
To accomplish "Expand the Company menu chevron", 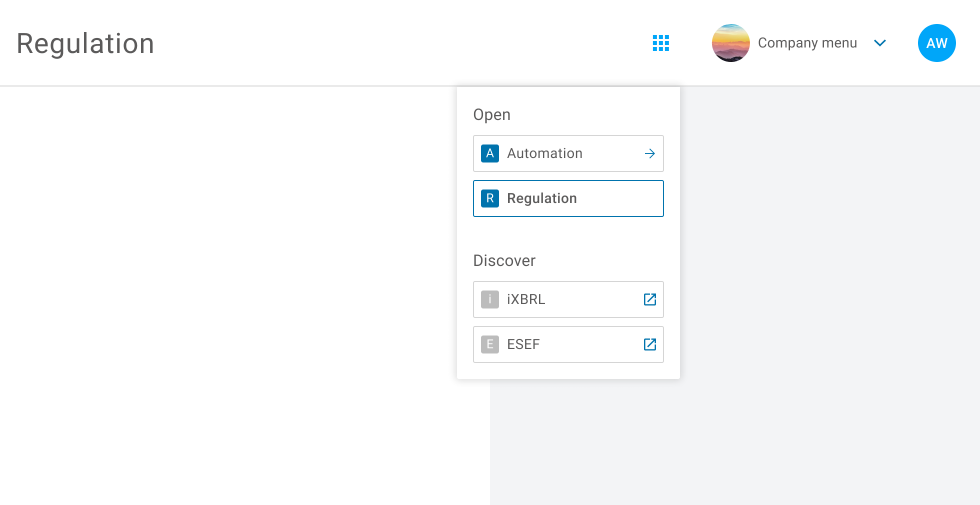I will [879, 43].
